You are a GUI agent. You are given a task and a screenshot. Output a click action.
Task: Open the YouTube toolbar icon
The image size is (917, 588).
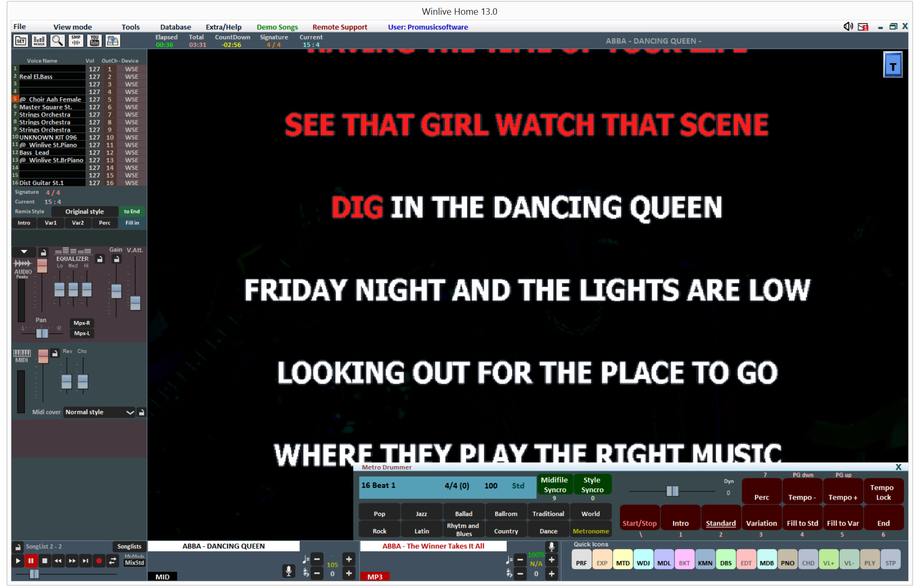(95, 41)
